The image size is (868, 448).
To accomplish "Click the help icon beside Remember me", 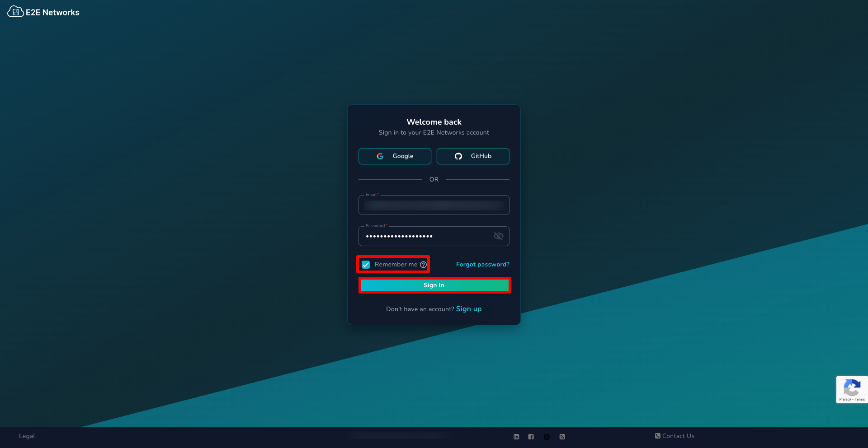I will pyautogui.click(x=423, y=265).
